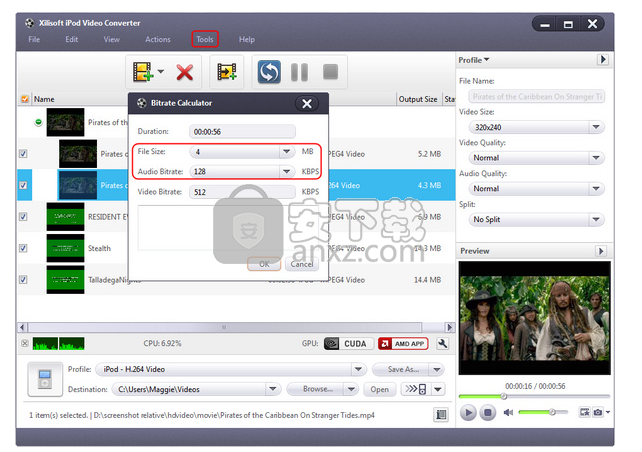The width and height of the screenshot is (642, 452).
Task: Close the Bitrate Calculator dialog
Action: [307, 104]
